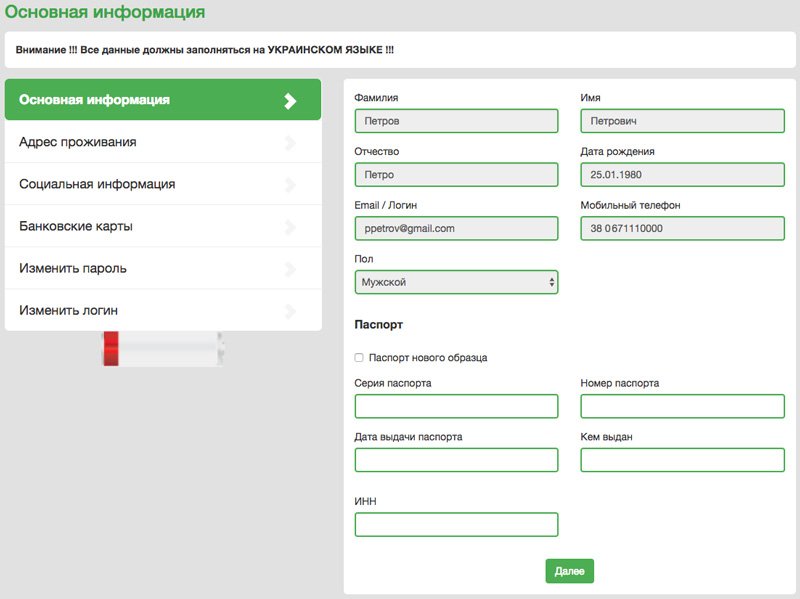Focus the Отчество field with Петро
The image size is (800, 599).
pos(456,174)
